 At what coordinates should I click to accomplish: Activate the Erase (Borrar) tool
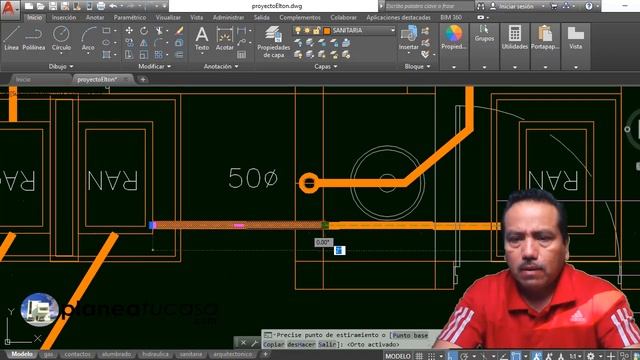[x=179, y=31]
